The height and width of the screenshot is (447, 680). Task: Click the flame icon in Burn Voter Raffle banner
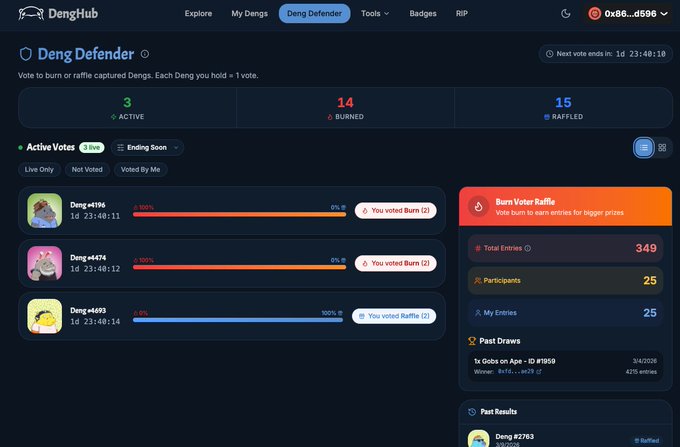pos(478,207)
